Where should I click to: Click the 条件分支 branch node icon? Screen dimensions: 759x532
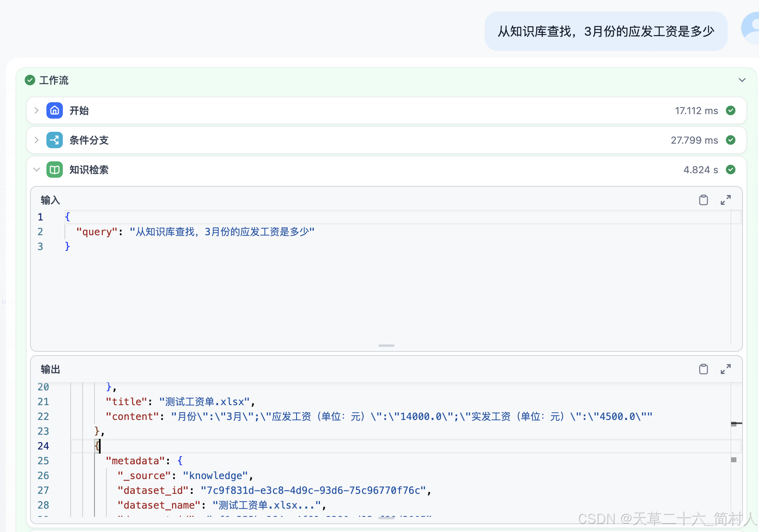55,140
